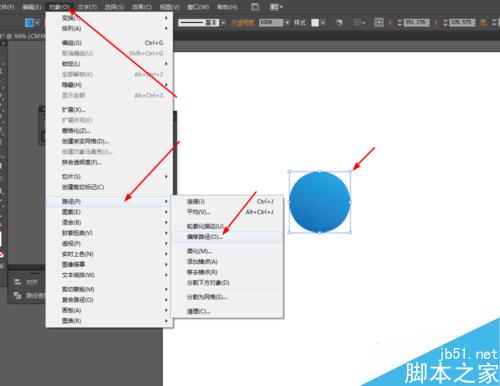Viewport: 500px width, 386px height.
Task: Expand the 锁定(L) Lock submenu
Action: tap(109, 64)
